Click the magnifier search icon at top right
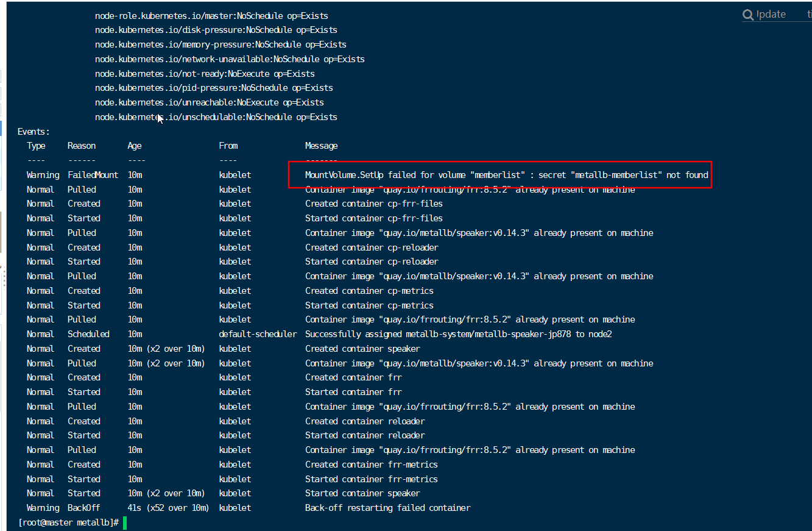The height and width of the screenshot is (531, 812). pos(748,15)
